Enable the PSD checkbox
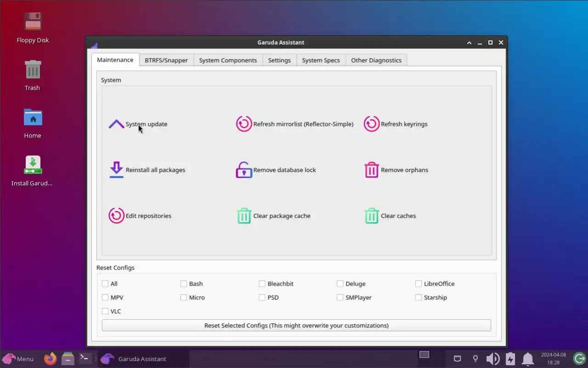This screenshot has height=368, width=588. [x=262, y=298]
